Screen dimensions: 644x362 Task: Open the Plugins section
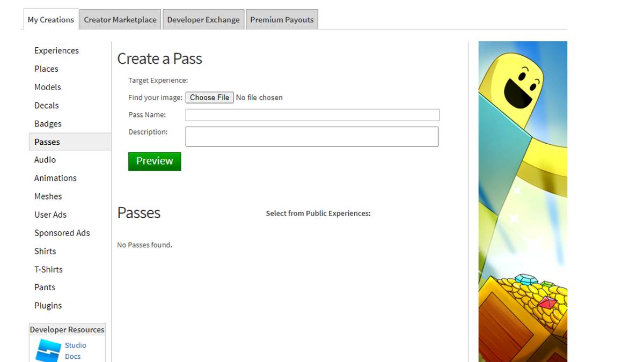click(48, 305)
